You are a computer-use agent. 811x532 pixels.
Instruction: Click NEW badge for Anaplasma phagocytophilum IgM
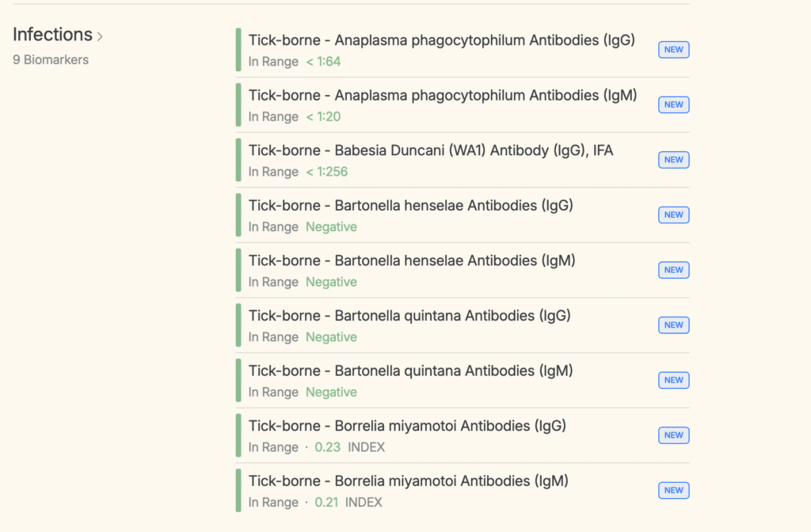[673, 104]
